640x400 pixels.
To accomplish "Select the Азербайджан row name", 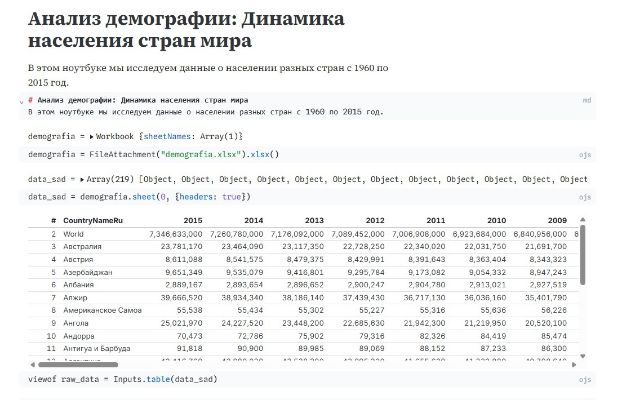I will pyautogui.click(x=87, y=272).
